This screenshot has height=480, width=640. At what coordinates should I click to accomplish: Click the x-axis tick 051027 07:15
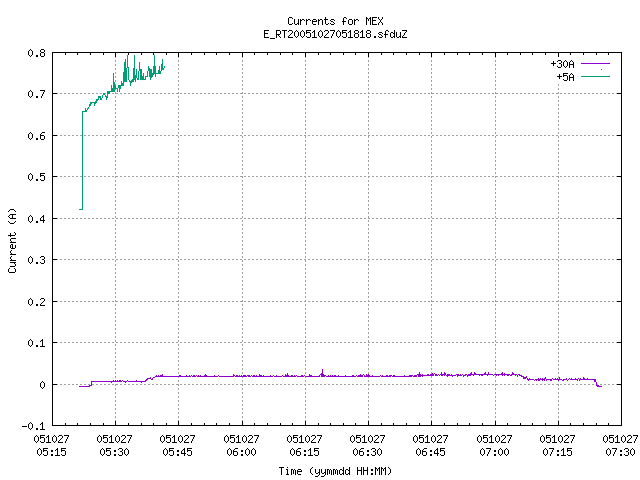click(557, 445)
